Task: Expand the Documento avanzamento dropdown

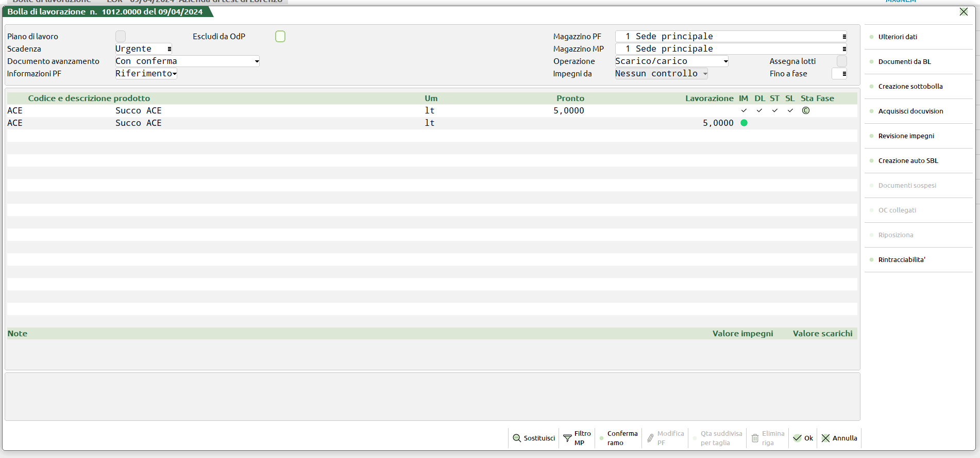Action: coord(257,61)
